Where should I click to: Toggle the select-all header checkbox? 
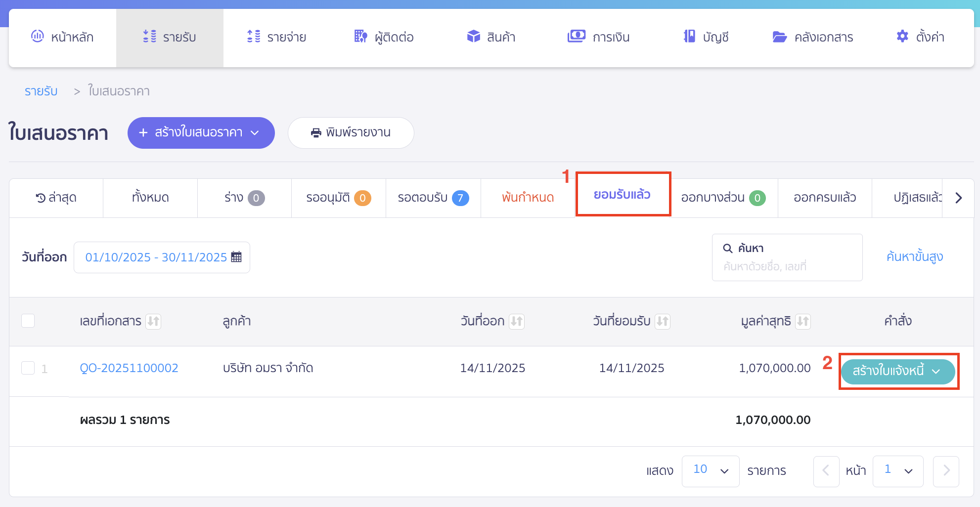[x=28, y=321]
